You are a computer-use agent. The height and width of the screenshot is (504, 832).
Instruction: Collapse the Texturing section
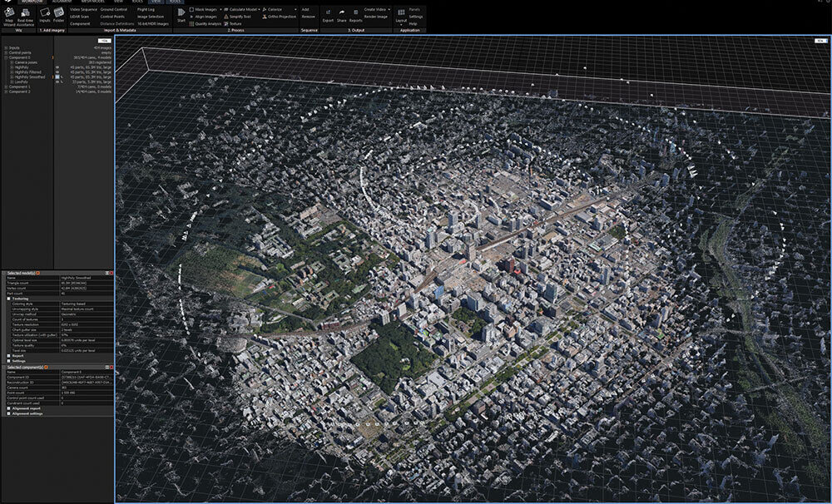(x=8, y=298)
